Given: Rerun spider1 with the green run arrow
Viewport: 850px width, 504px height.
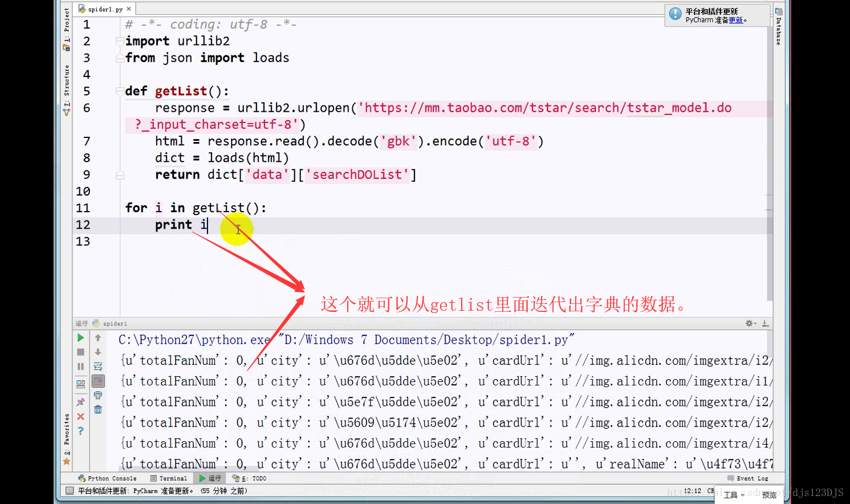Looking at the screenshot, I should pyautogui.click(x=80, y=338).
